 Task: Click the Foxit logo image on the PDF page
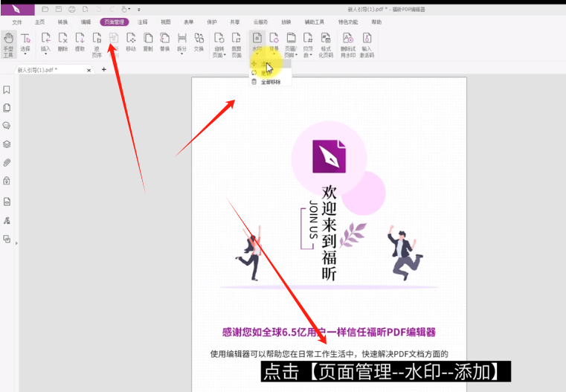coord(329,156)
